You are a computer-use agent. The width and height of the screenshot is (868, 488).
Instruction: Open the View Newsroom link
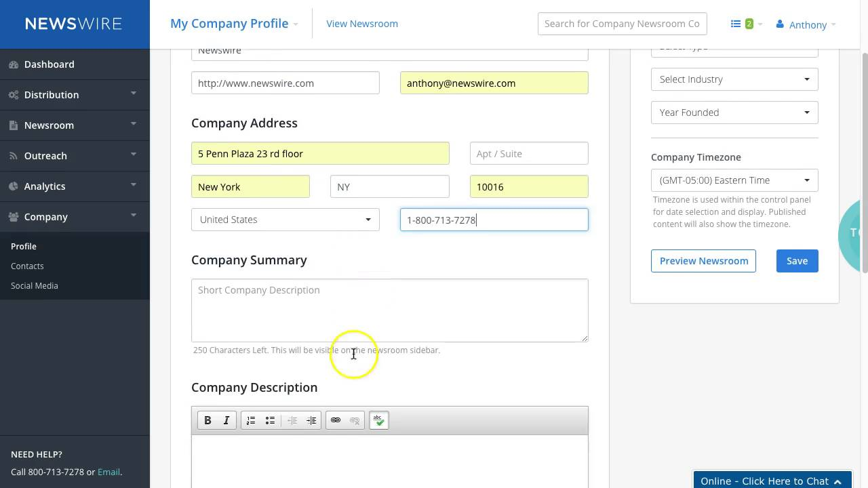coord(362,24)
